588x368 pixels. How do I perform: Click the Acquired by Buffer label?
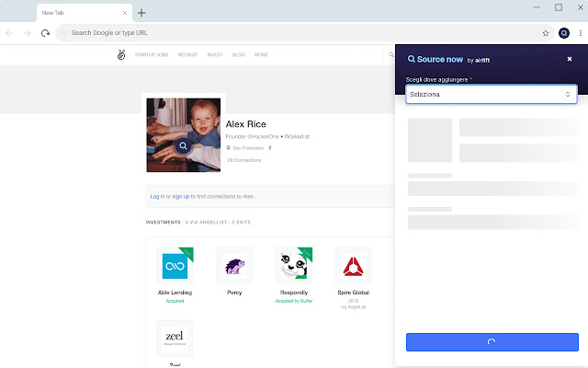(x=294, y=301)
